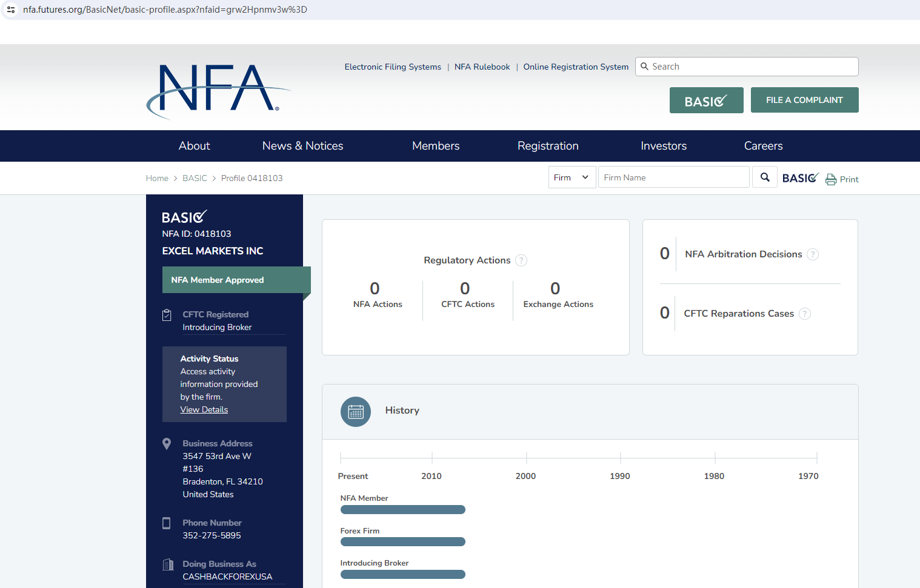
Task: Open help icon beside NFA Arbitration Decisions
Action: (813, 254)
